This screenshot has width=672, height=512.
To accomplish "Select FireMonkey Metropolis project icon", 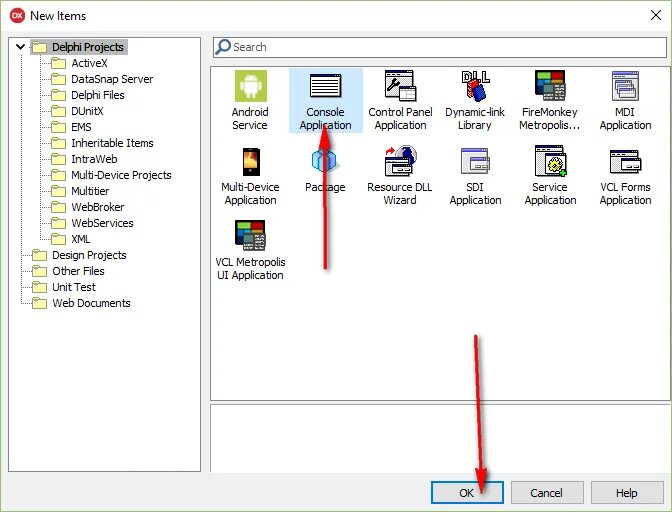I will [550, 86].
